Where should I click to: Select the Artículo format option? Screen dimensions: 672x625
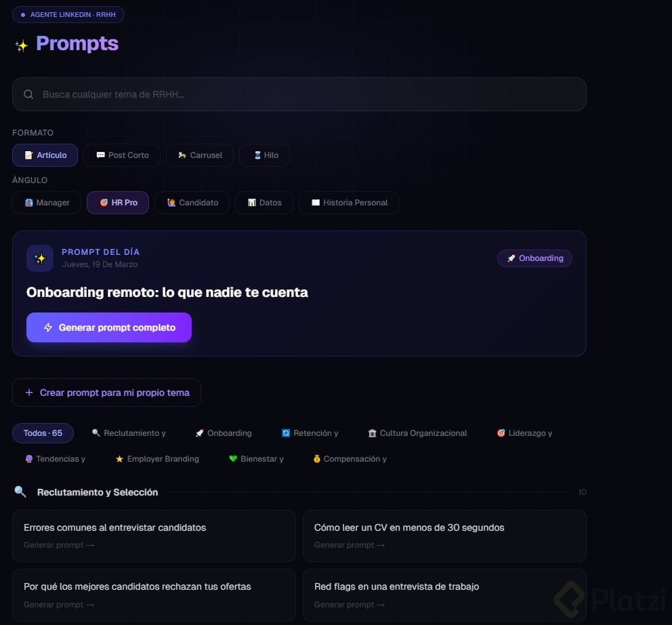coord(45,155)
